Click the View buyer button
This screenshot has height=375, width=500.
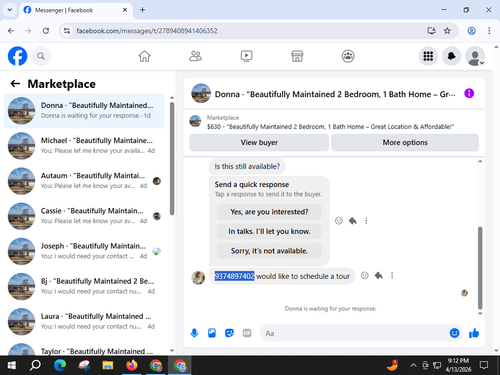[259, 142]
